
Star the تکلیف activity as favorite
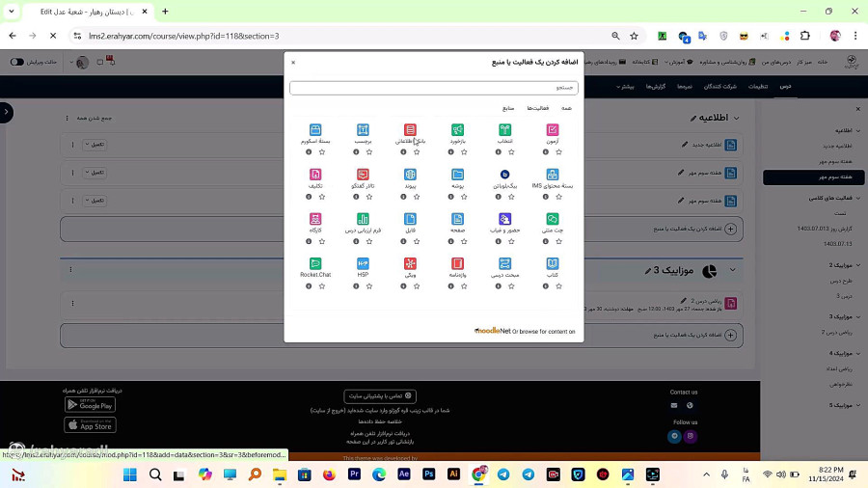pos(321,197)
